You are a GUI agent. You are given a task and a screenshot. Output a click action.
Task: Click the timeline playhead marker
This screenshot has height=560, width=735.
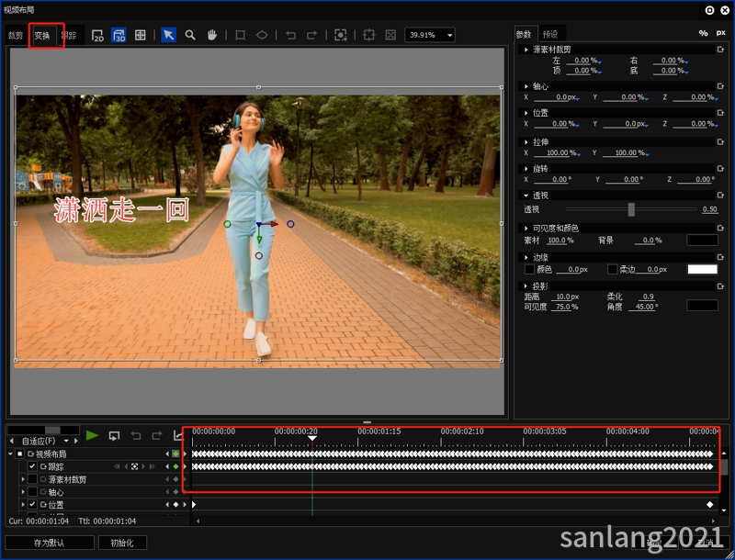[x=312, y=438]
